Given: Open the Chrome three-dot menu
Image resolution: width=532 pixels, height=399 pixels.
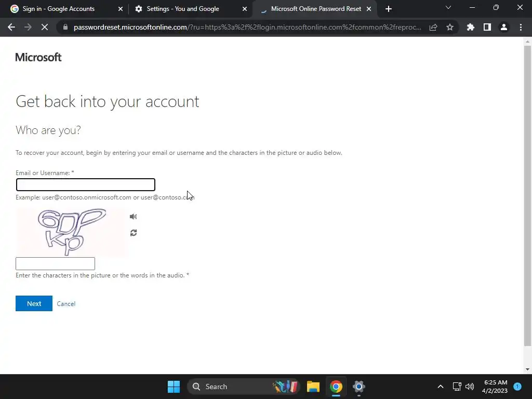Looking at the screenshot, I should click(x=521, y=27).
